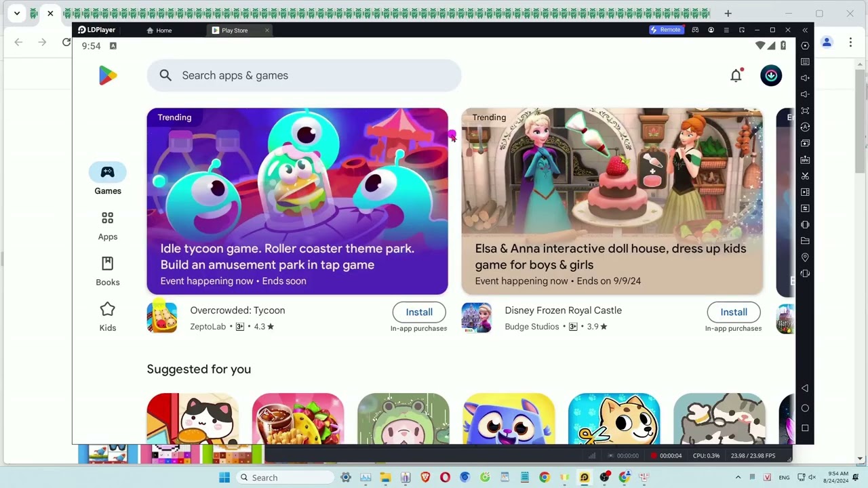Viewport: 868px width, 488px height.
Task: Open the browser three-dot menu
Action: [x=850, y=42]
